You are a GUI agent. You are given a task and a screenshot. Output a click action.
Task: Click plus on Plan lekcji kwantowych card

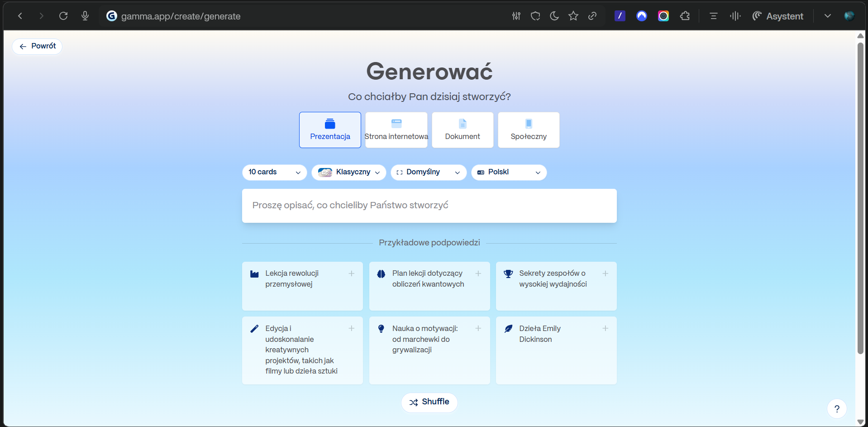pos(478,273)
